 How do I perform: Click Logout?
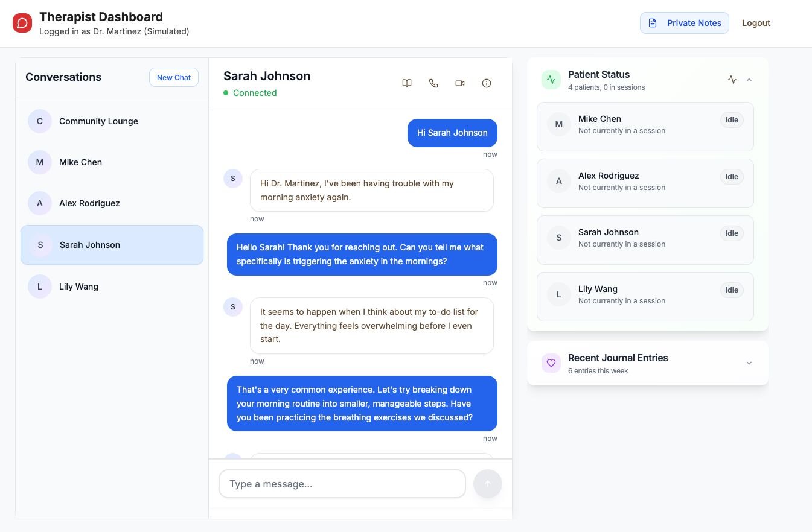[x=756, y=23]
